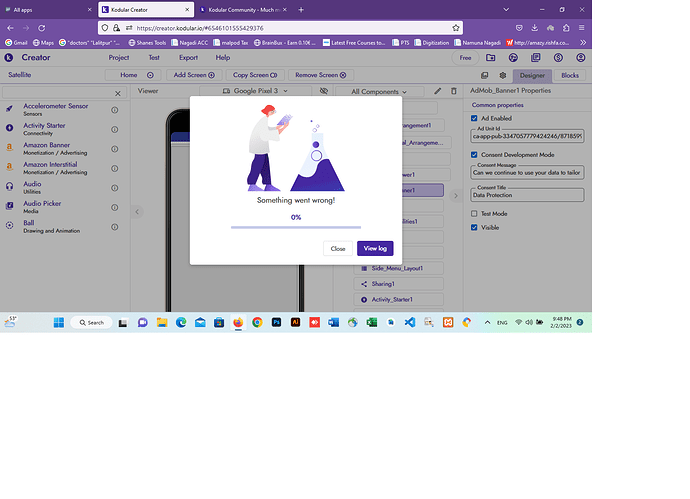Toggle the Visible checkbox
The height and width of the screenshot is (499, 690).
[x=474, y=227]
